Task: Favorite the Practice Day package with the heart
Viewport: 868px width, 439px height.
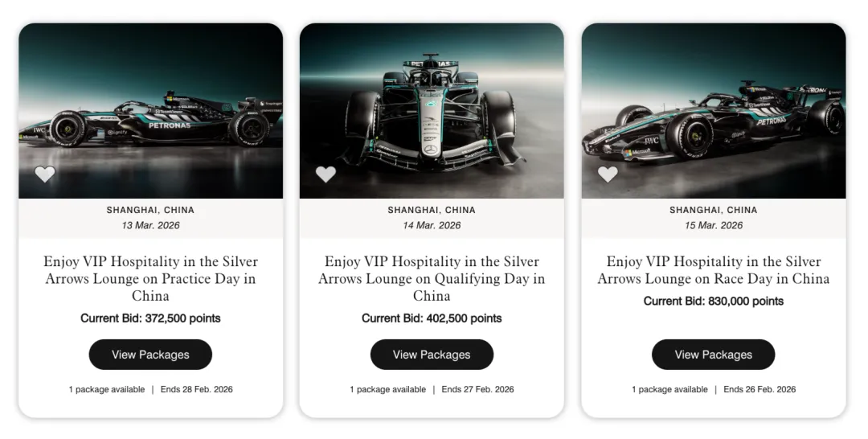Action: pos(45,174)
